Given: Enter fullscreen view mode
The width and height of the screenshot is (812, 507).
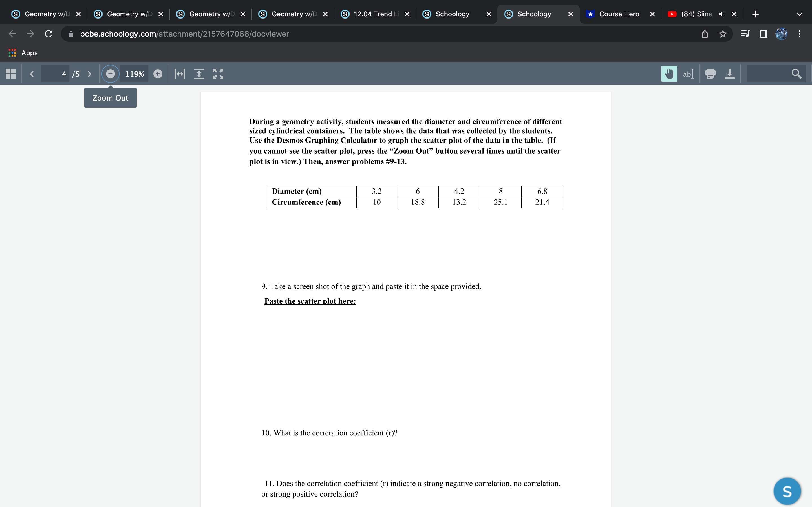Looking at the screenshot, I should 218,74.
